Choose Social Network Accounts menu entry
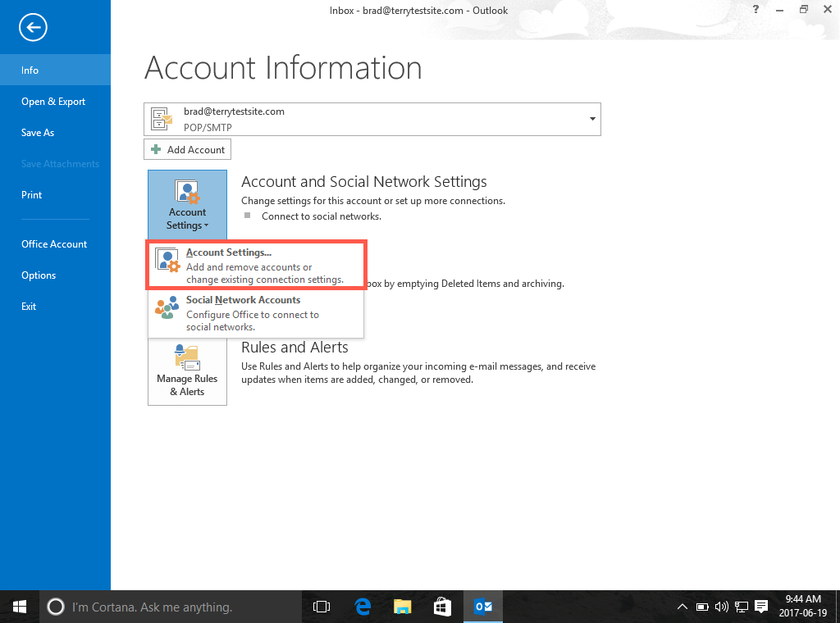840x623 pixels. [256, 313]
